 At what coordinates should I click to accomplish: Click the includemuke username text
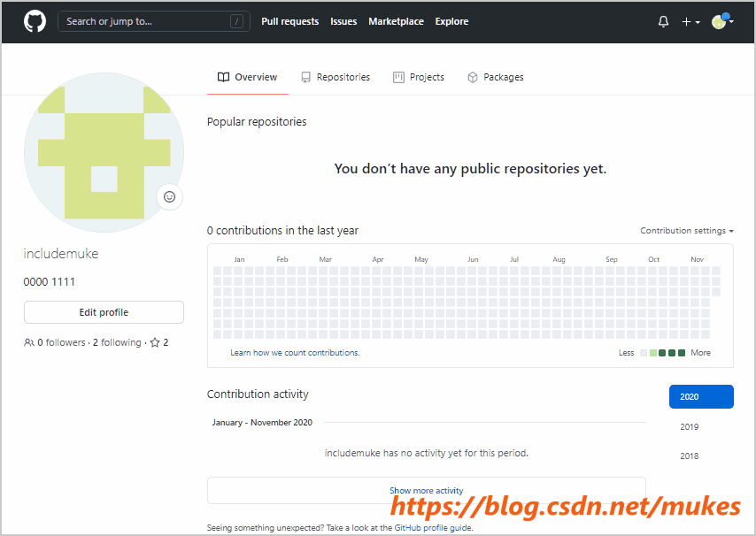(x=61, y=254)
